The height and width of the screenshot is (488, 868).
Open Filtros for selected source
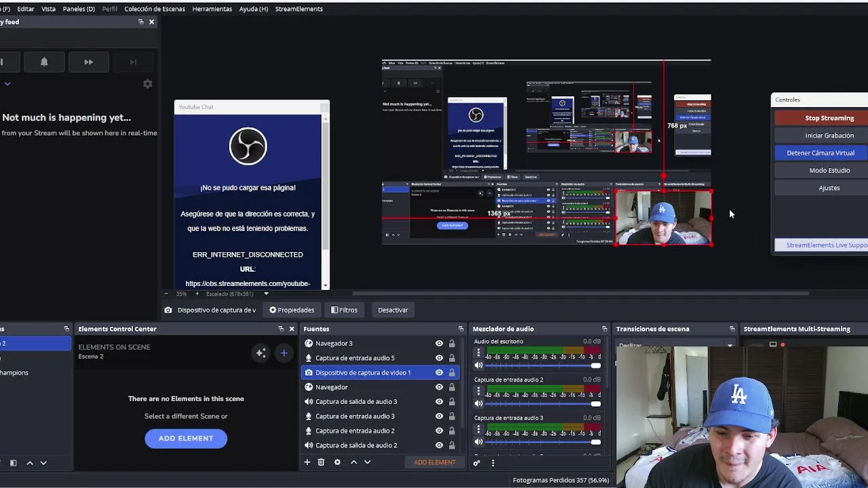point(344,310)
